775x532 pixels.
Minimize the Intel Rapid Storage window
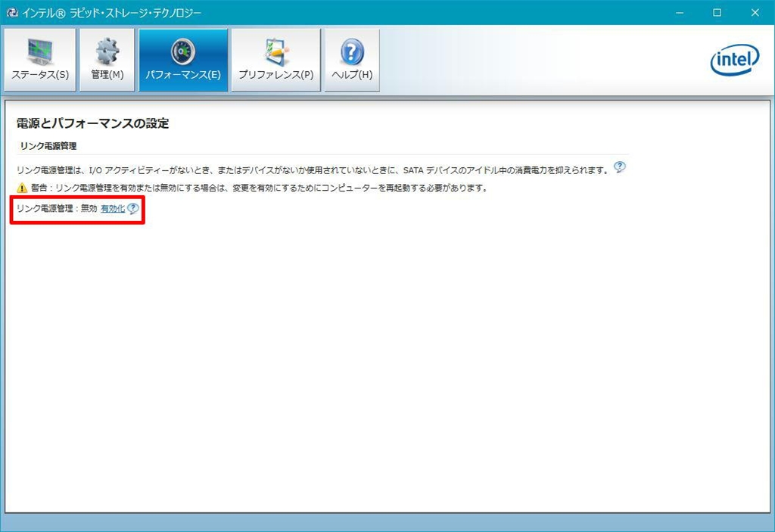coord(680,12)
